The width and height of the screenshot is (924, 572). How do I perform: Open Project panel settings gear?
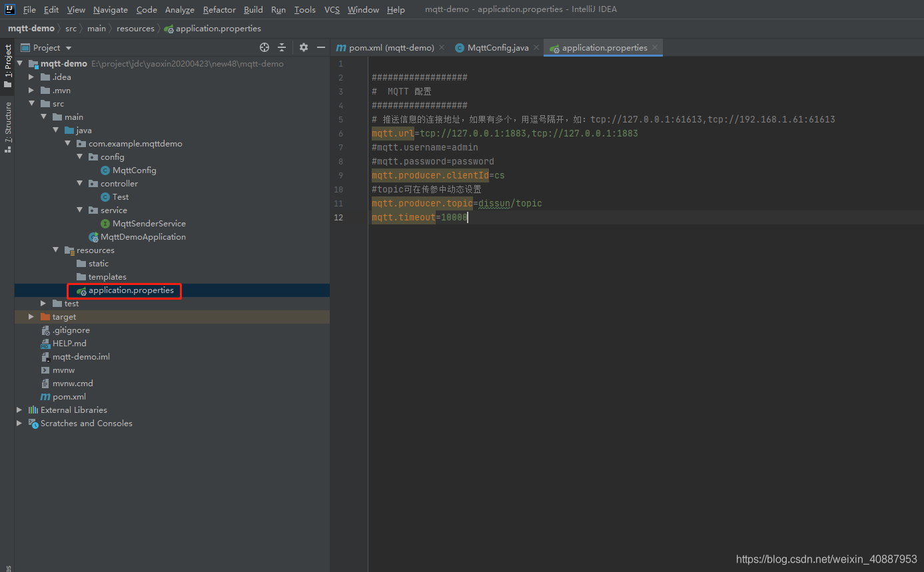click(x=304, y=47)
